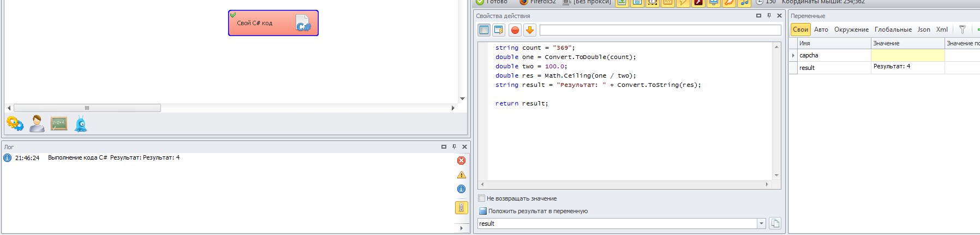Screen dimensions: 980x235
Task: Click the "return result;" code line
Action: coord(522,103)
